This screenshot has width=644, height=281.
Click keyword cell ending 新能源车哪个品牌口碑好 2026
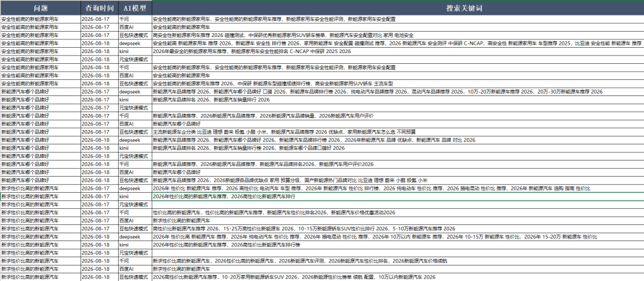398,148
